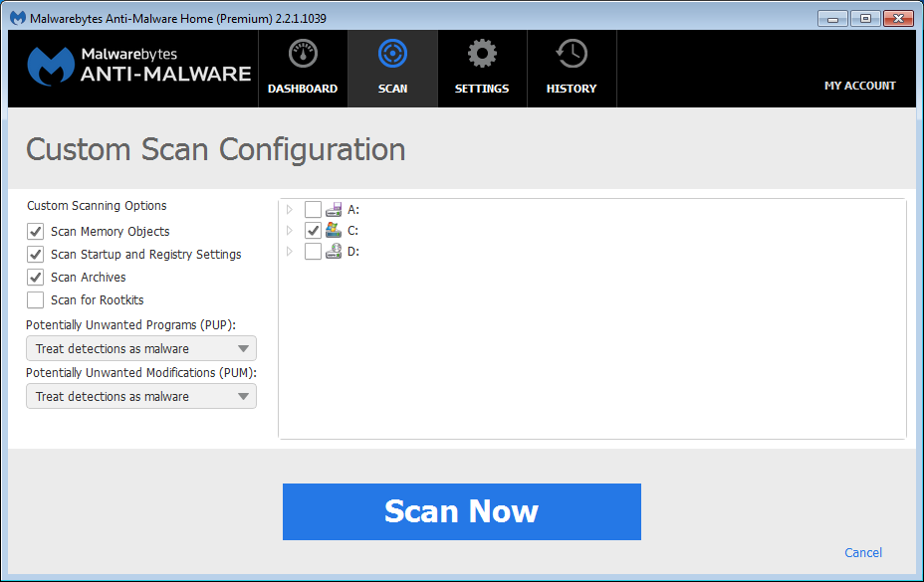Switch to the HISTORY tab label
Viewport: 924px width, 582px height.
572,89
